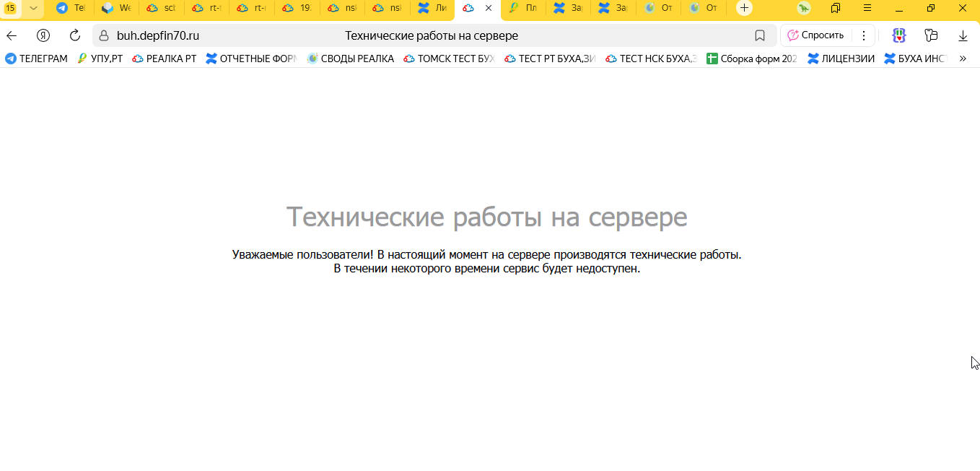Viewport: 980px width, 471px height.
Task: Open the Сборка форм 202 bookmark
Action: 752,59
